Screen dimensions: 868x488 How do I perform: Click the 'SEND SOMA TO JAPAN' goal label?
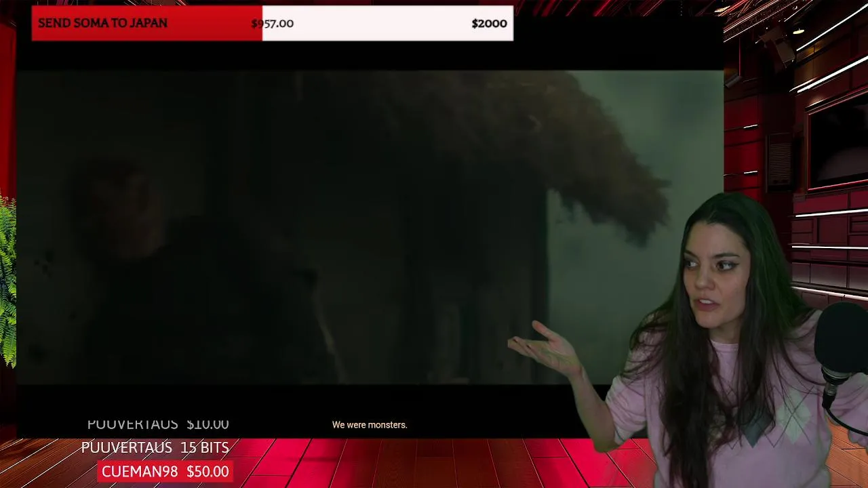102,23
